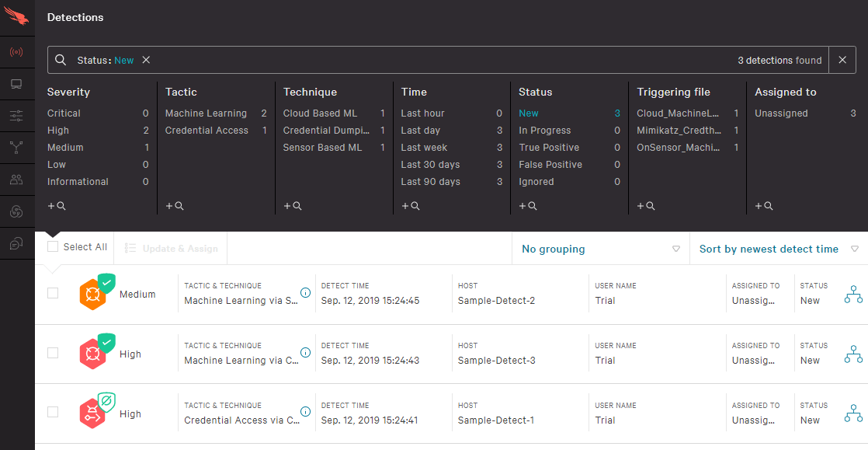868x450 pixels.
Task: Select the intelligence spiral icon
Action: (x=16, y=210)
